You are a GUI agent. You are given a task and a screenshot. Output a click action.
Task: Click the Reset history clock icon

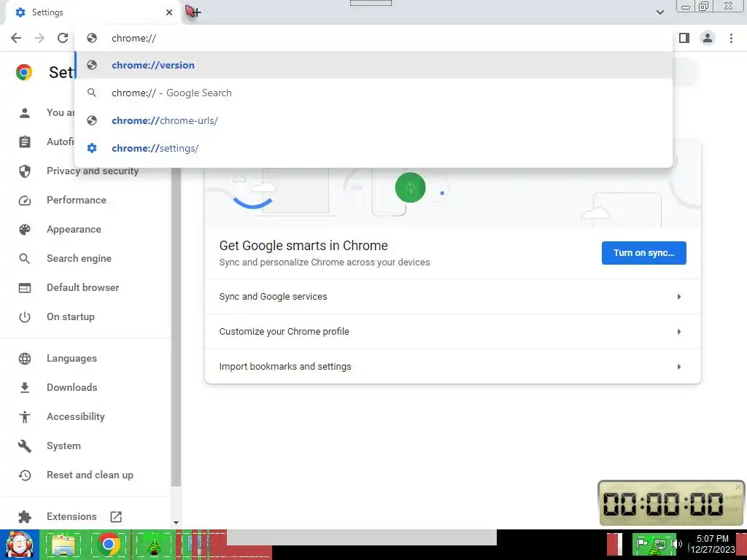coord(24,475)
